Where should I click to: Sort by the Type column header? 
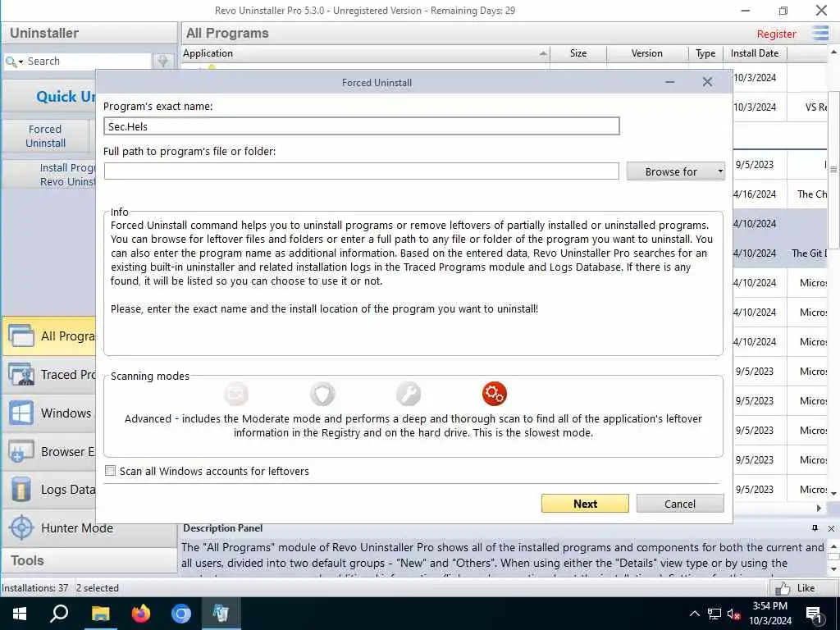click(x=705, y=53)
